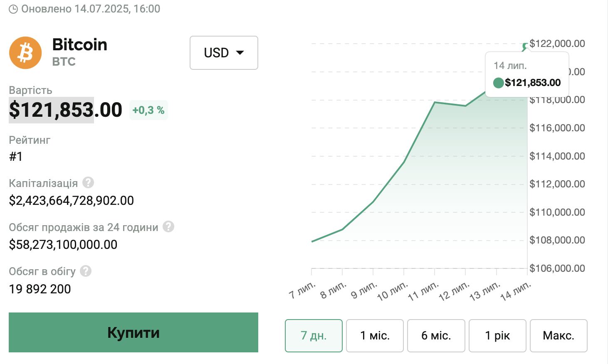Click the help icon next to Обсяг в обігу

click(86, 271)
